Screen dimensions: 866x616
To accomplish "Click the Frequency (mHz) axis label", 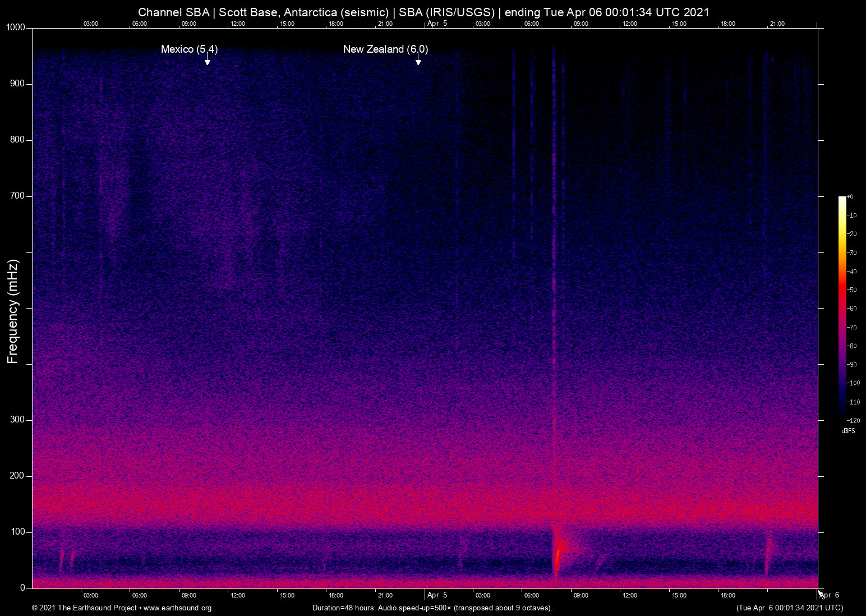I will [13, 311].
